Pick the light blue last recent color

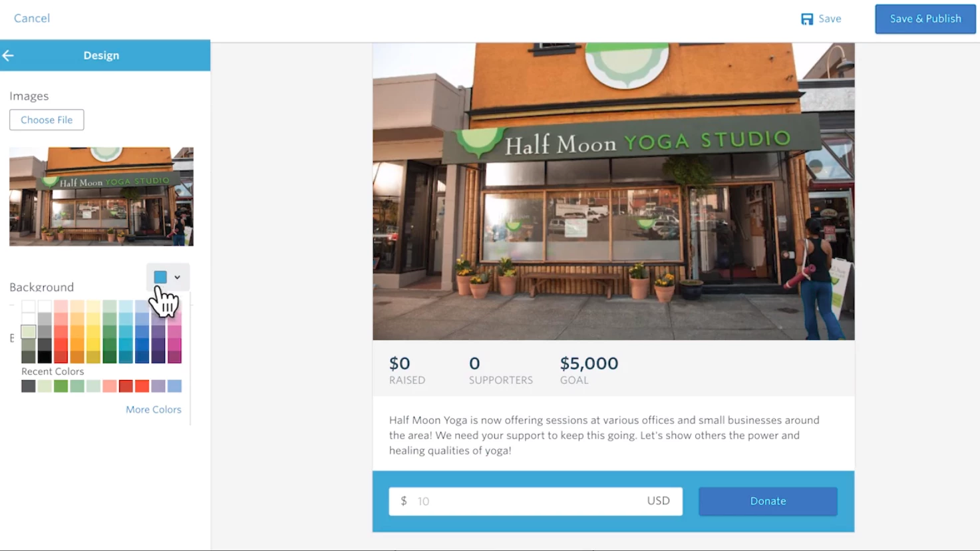(174, 386)
